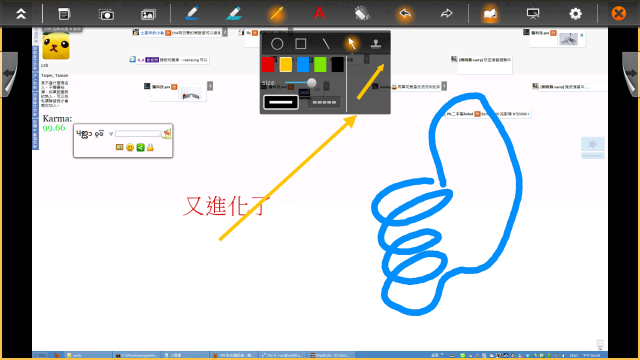Pick the blue color swatch
The width and height of the screenshot is (640, 360).
point(303,64)
